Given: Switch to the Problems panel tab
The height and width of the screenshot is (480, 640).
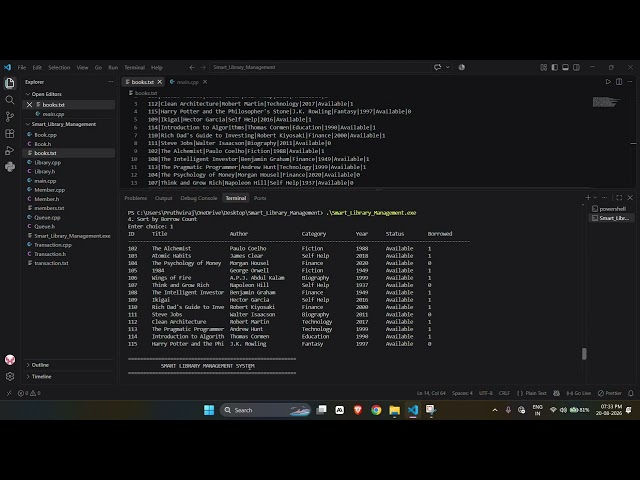Looking at the screenshot, I should [136, 198].
